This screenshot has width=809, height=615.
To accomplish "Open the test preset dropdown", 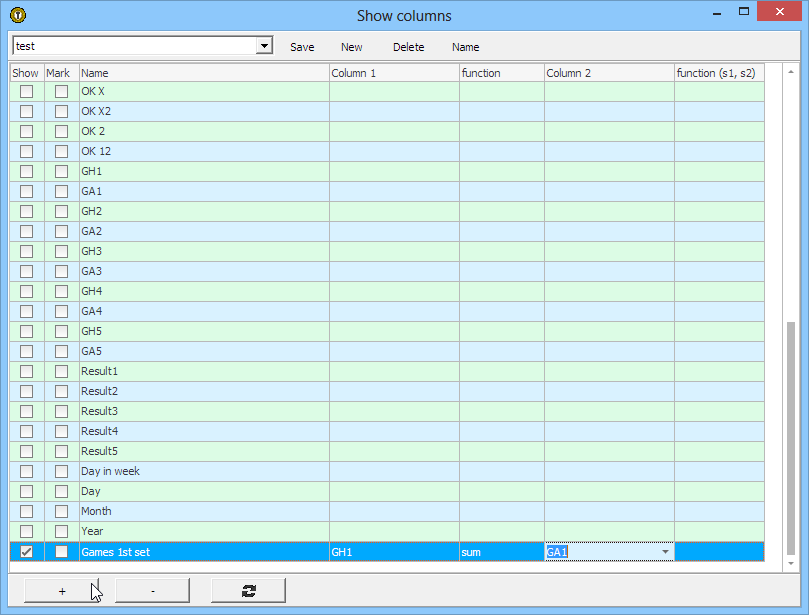I will click(x=264, y=46).
